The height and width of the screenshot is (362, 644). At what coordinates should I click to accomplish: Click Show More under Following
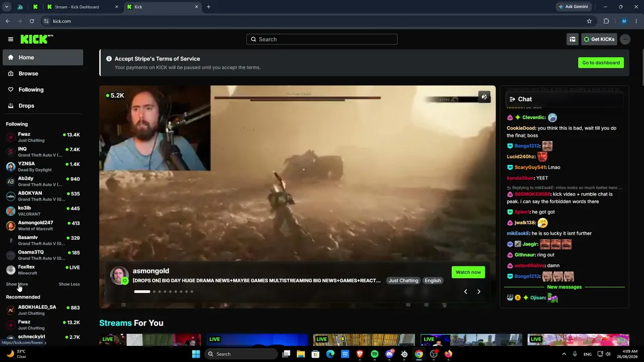coord(17,284)
